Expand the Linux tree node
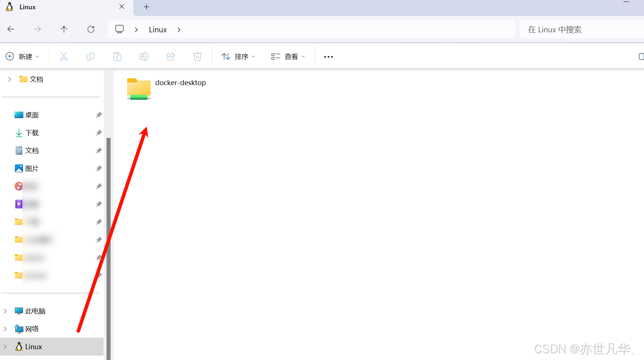This screenshot has height=360, width=644. tap(5, 347)
